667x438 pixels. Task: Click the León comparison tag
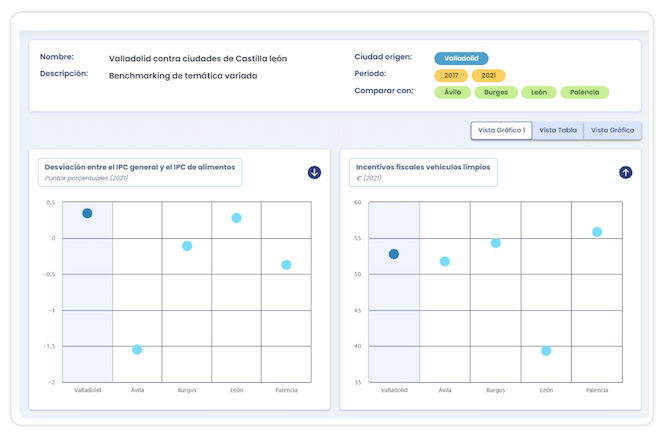(x=539, y=92)
